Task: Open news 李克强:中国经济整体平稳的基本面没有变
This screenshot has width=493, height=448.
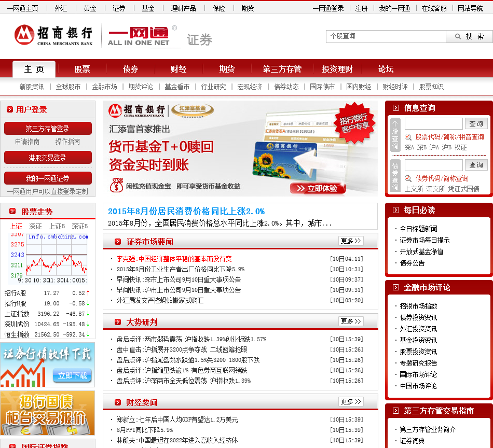Action: (x=174, y=259)
